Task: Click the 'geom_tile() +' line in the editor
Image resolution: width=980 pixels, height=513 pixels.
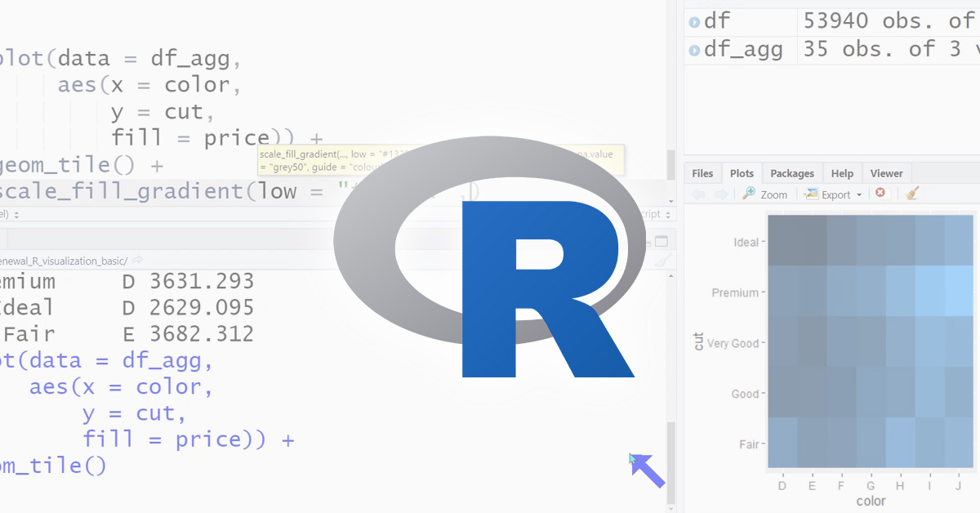Action: click(x=82, y=165)
